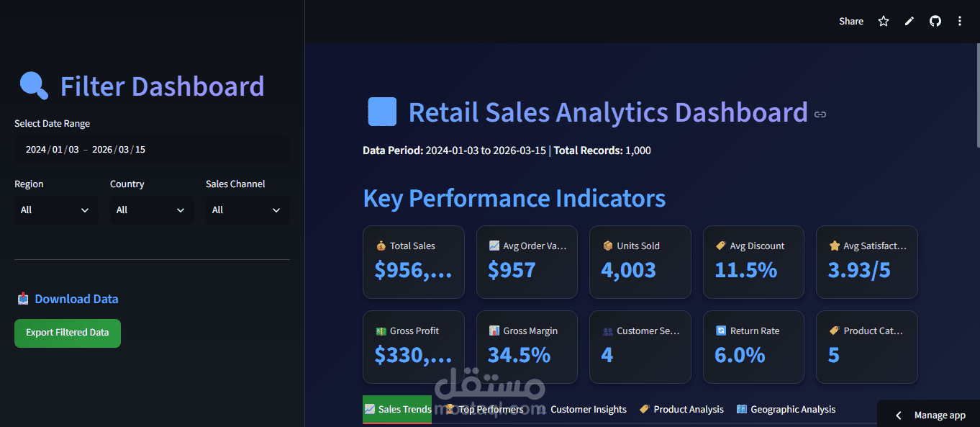Click the Manage app button
Viewport: 980px width, 427px height.
(928, 415)
